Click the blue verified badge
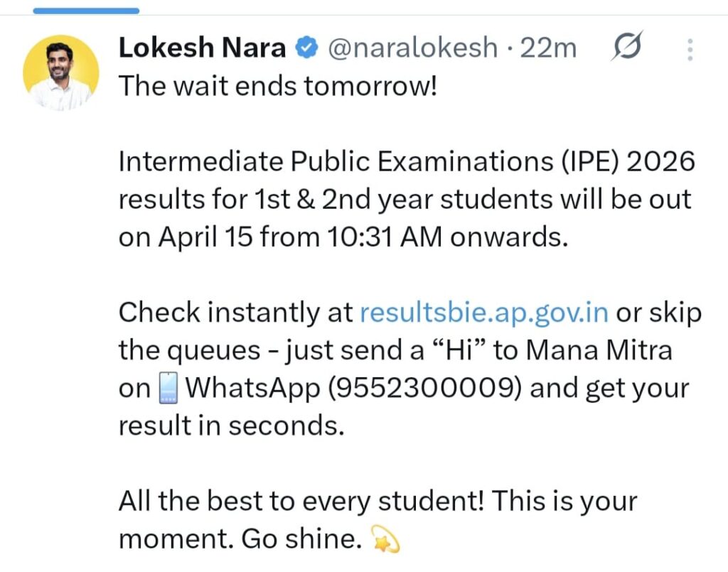 click(306, 48)
